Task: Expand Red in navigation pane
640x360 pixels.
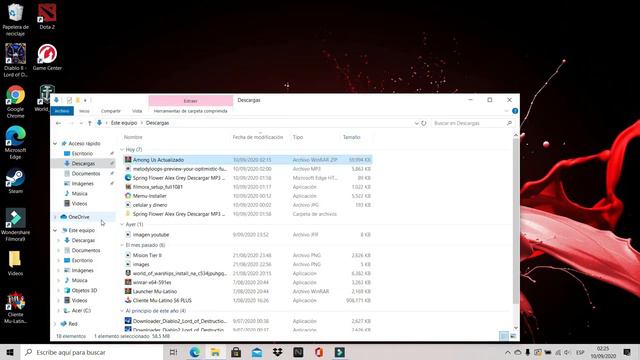Action: (55, 324)
